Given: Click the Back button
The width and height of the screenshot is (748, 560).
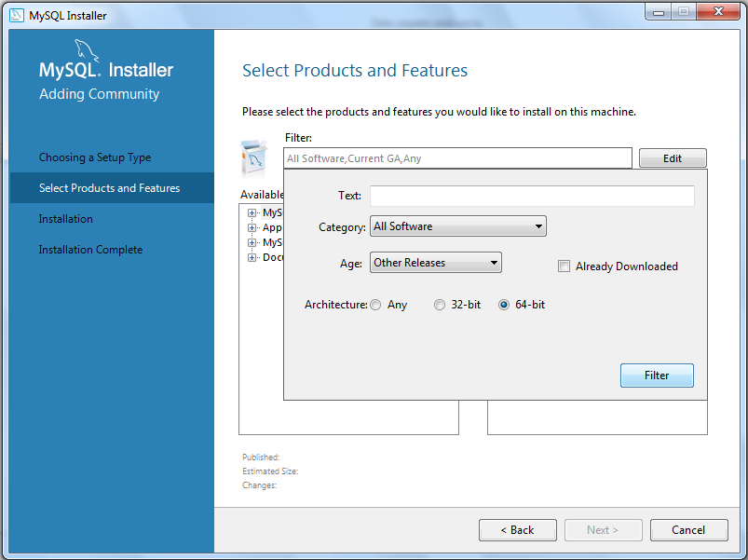Looking at the screenshot, I should point(517,530).
